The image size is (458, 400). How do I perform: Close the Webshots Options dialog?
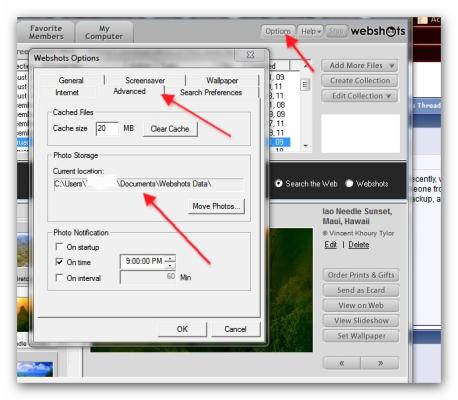250,55
